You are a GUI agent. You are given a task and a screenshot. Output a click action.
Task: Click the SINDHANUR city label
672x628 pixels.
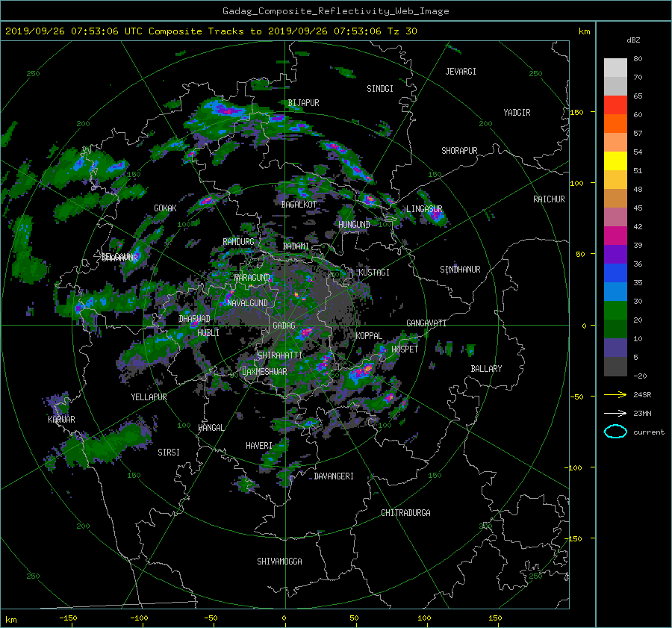460,270
